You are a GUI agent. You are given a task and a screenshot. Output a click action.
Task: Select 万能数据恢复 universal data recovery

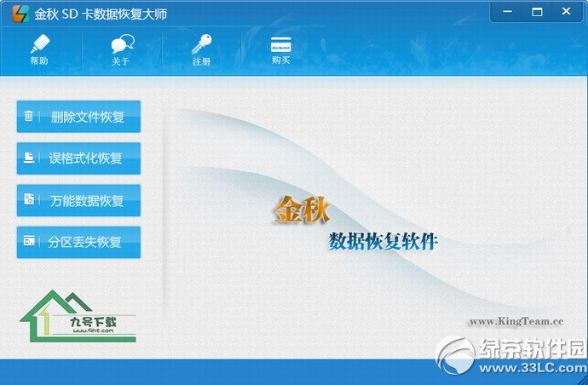pyautogui.click(x=78, y=200)
